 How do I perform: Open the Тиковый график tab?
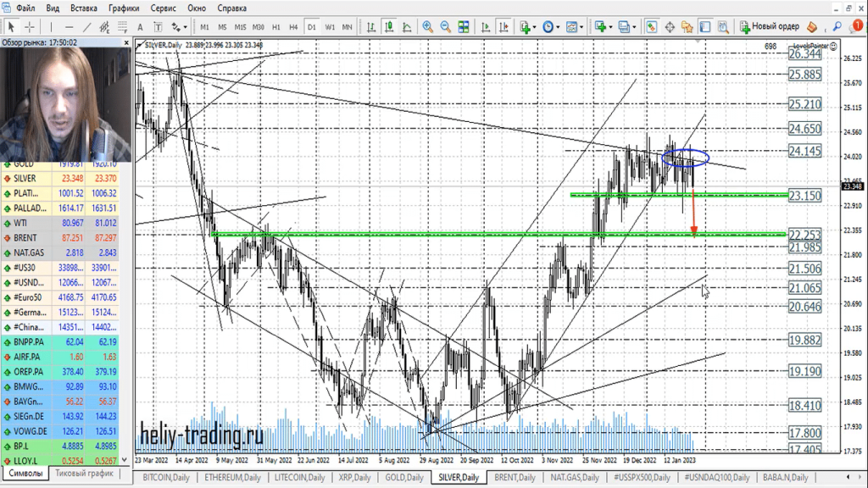coord(85,474)
